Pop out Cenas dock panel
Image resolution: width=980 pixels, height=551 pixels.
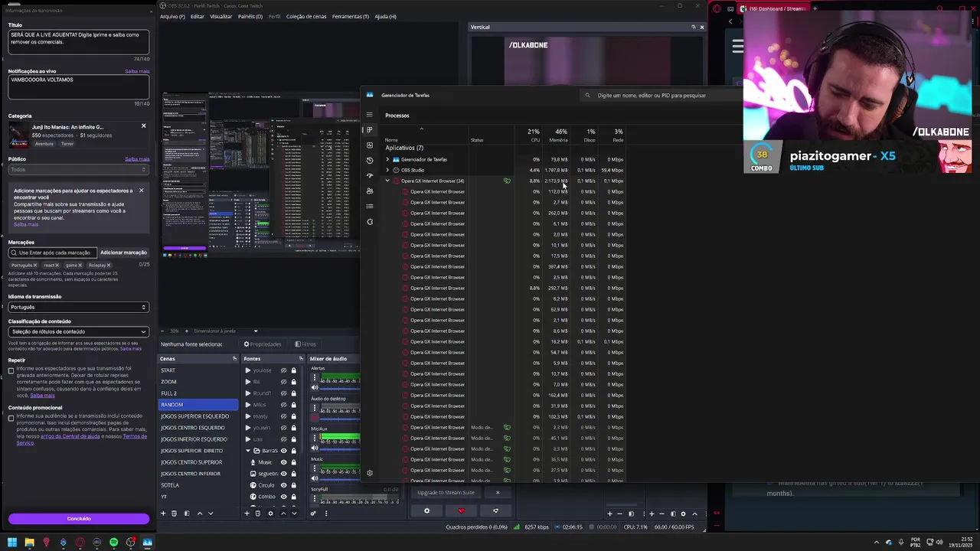(234, 358)
